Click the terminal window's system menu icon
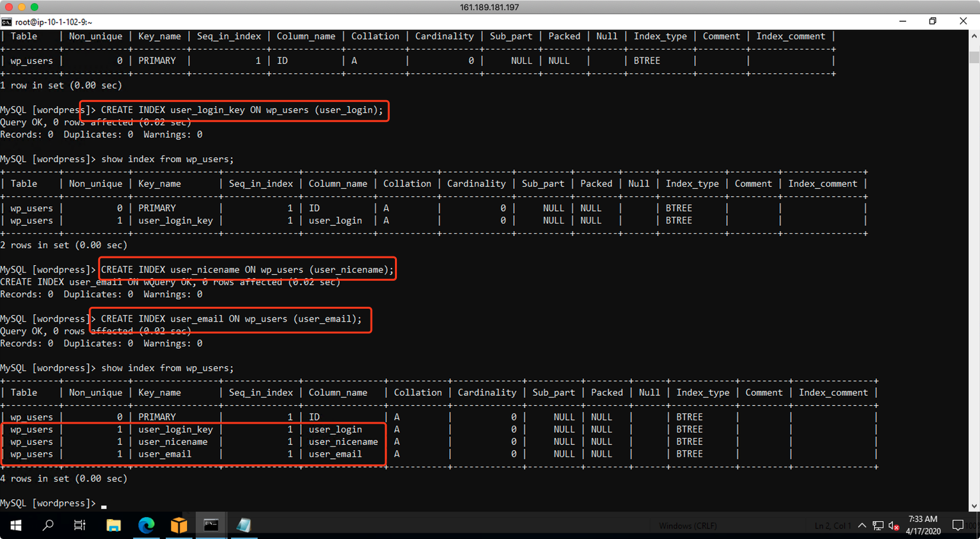The width and height of the screenshot is (980, 539). pos(6,22)
